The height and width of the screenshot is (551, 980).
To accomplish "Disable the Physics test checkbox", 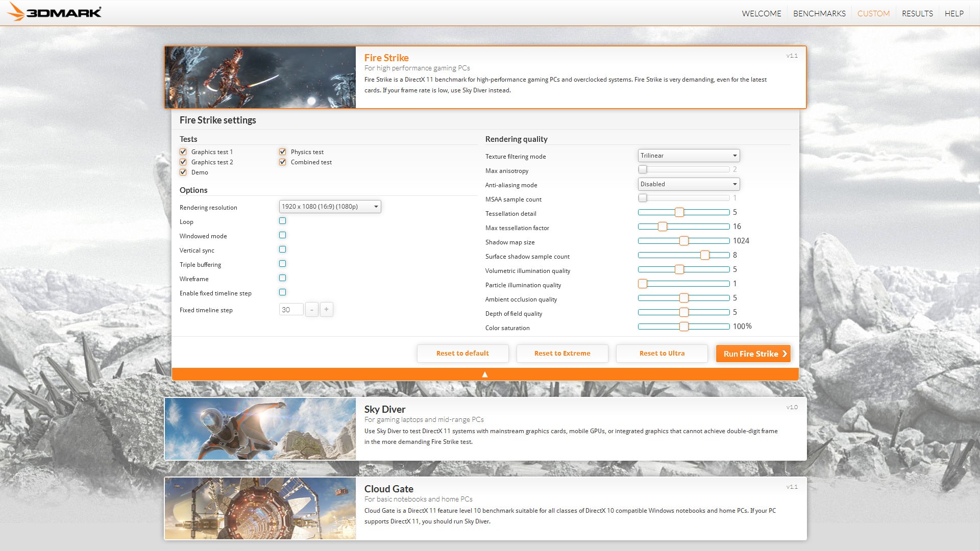I will tap(282, 152).
